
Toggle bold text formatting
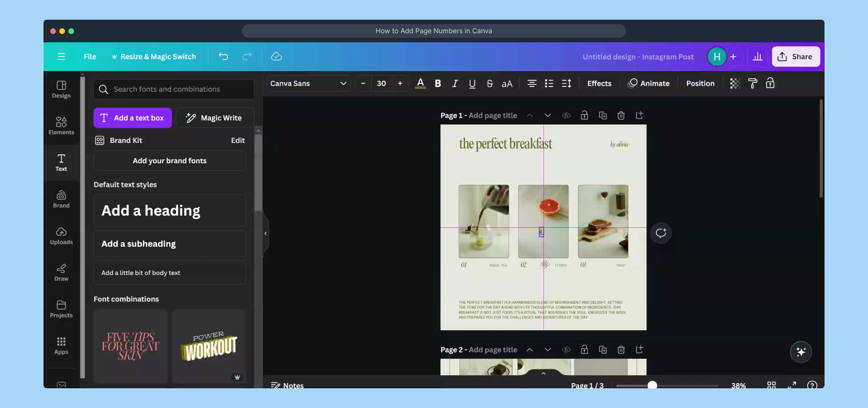[438, 83]
